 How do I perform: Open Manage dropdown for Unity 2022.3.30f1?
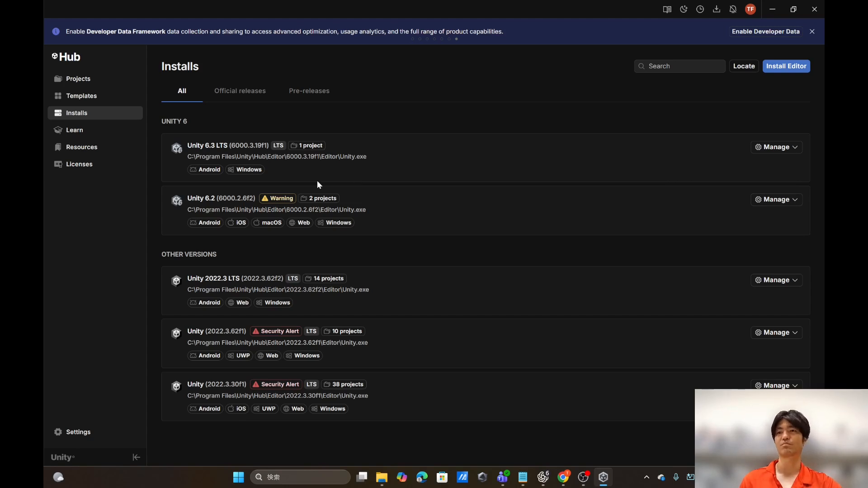776,385
